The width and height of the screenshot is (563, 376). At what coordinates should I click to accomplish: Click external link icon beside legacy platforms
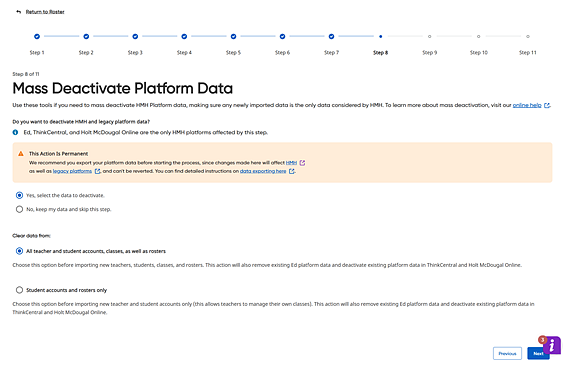point(97,171)
